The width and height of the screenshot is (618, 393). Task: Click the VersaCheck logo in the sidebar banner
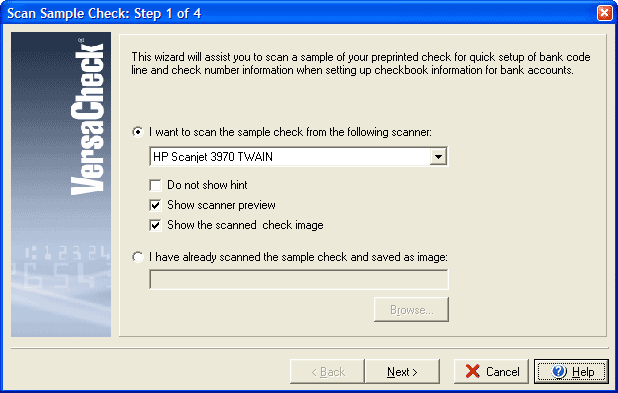pyautogui.click(x=87, y=117)
